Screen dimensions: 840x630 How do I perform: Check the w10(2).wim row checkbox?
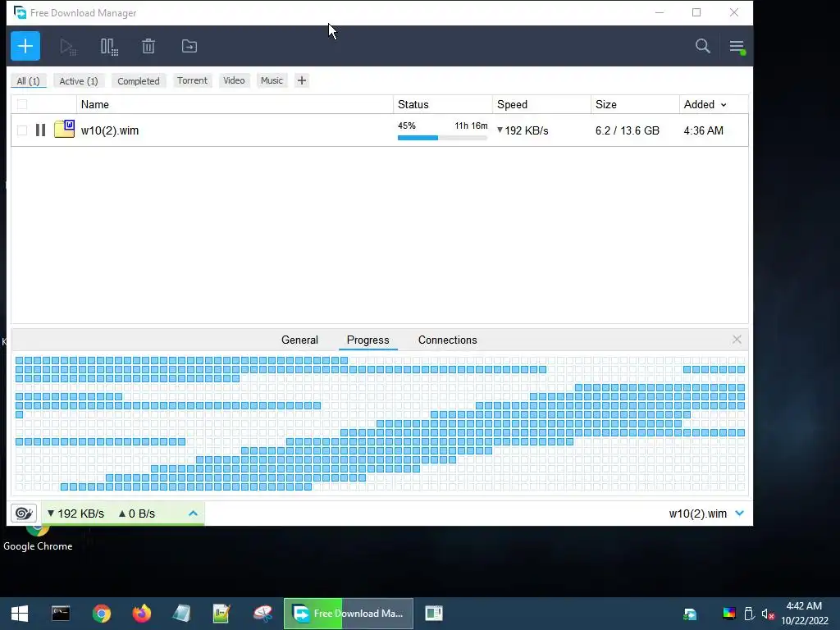pos(22,130)
